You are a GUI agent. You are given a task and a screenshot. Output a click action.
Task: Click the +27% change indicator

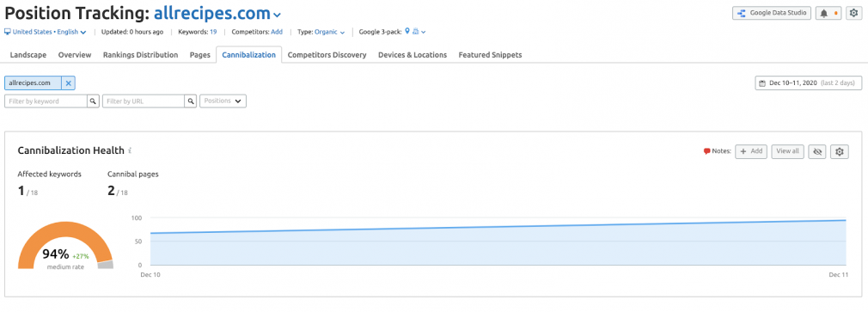[81, 256]
